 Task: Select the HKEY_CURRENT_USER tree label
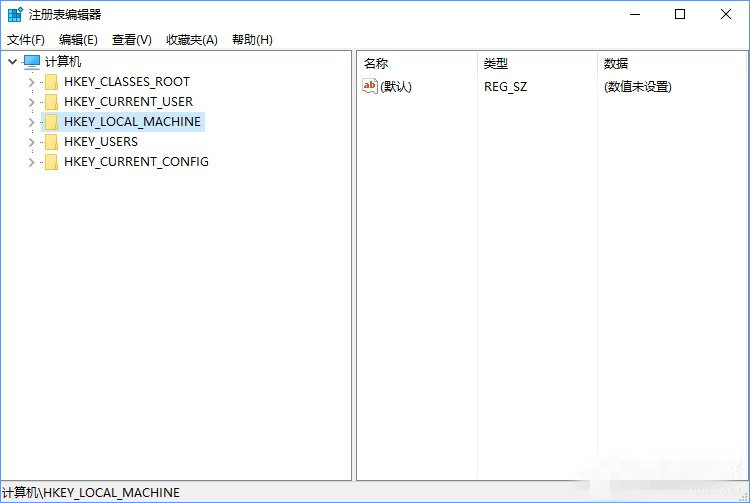pos(128,102)
